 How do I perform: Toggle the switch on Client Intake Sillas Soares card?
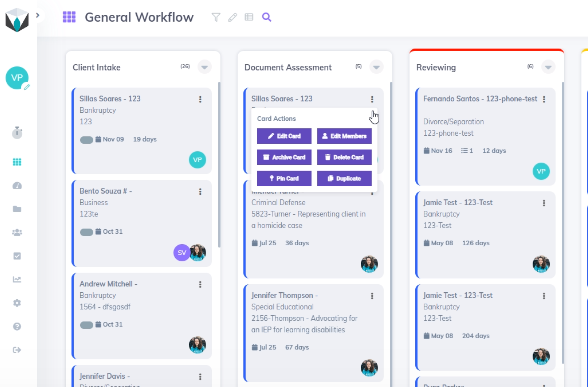[86, 140]
